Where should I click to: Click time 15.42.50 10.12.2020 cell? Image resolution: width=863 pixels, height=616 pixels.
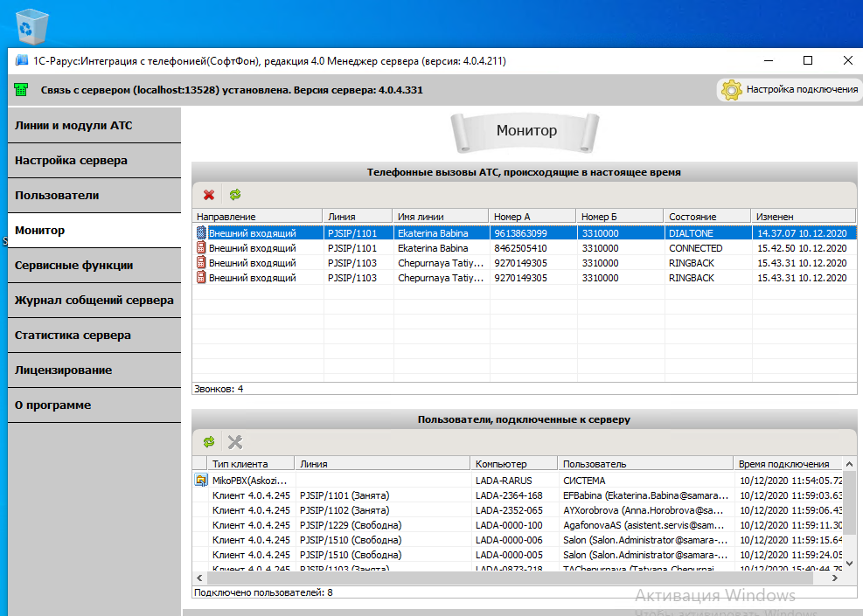(804, 248)
